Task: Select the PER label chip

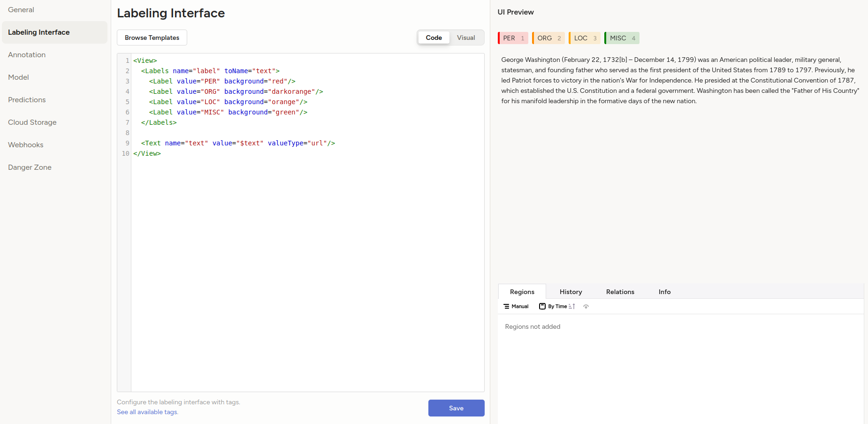Action: point(513,38)
